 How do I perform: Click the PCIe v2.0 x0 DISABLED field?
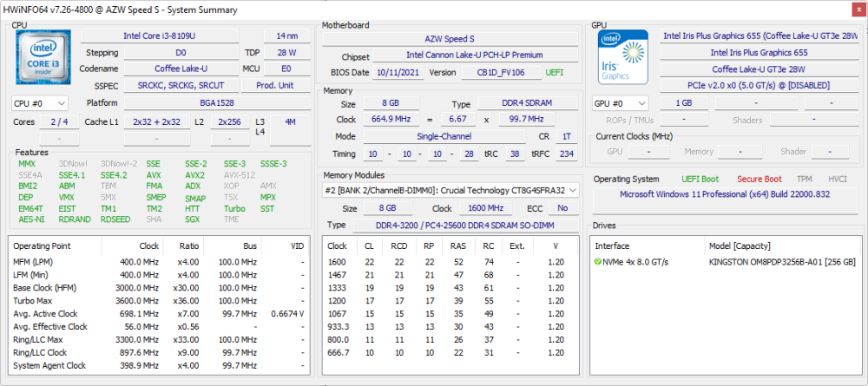[x=759, y=86]
